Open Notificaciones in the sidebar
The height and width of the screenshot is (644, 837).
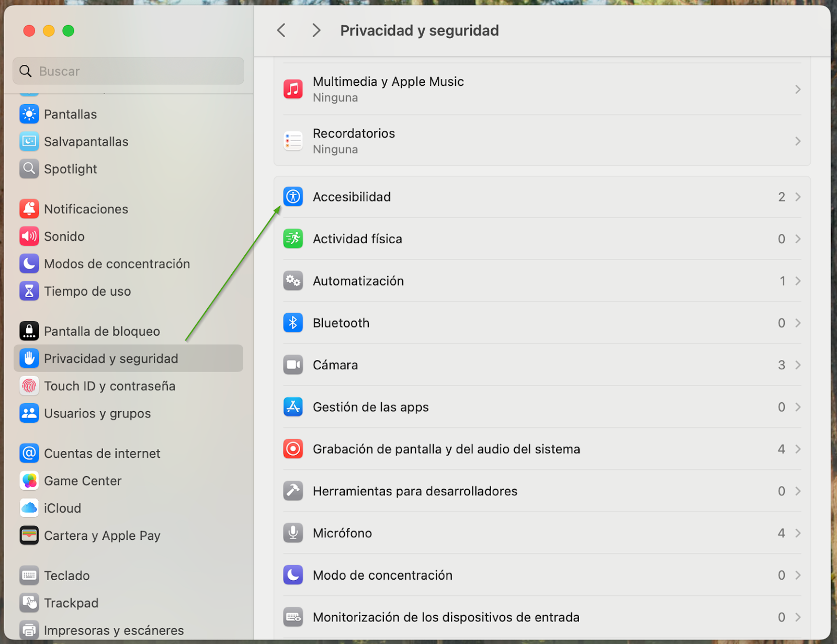(x=86, y=209)
